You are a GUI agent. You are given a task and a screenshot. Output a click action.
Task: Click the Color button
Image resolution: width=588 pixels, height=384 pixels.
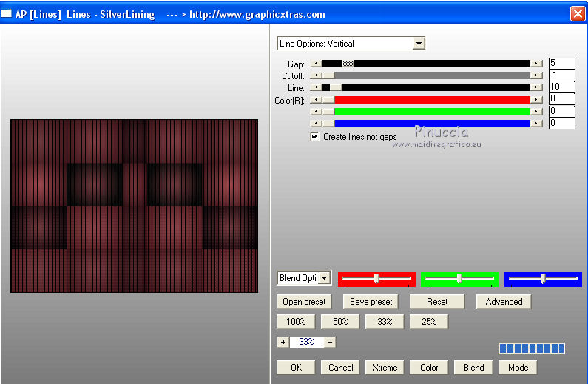click(x=429, y=368)
